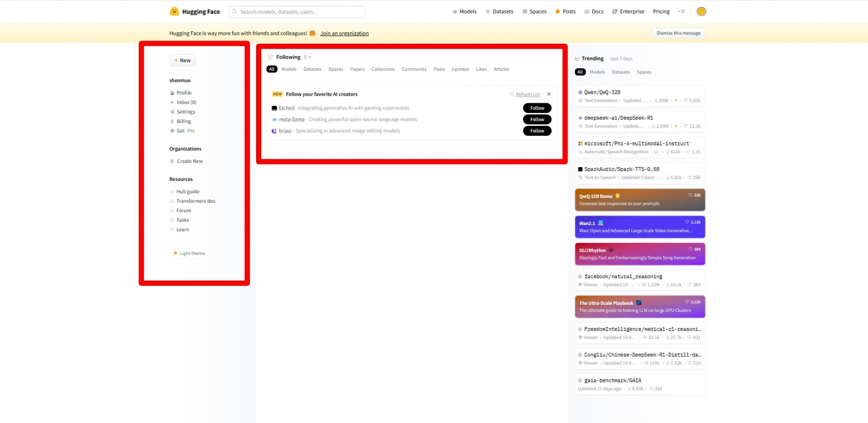Create New organization

186,161
